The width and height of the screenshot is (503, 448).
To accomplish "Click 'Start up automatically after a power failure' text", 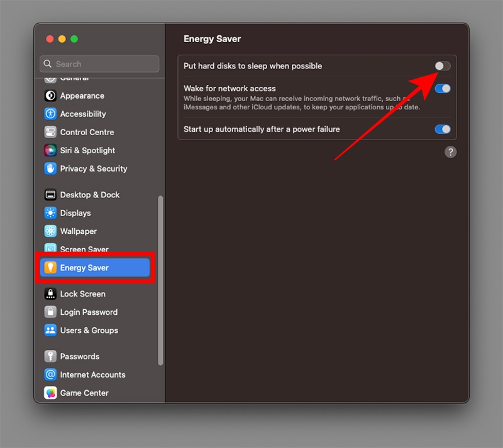I will tap(262, 129).
